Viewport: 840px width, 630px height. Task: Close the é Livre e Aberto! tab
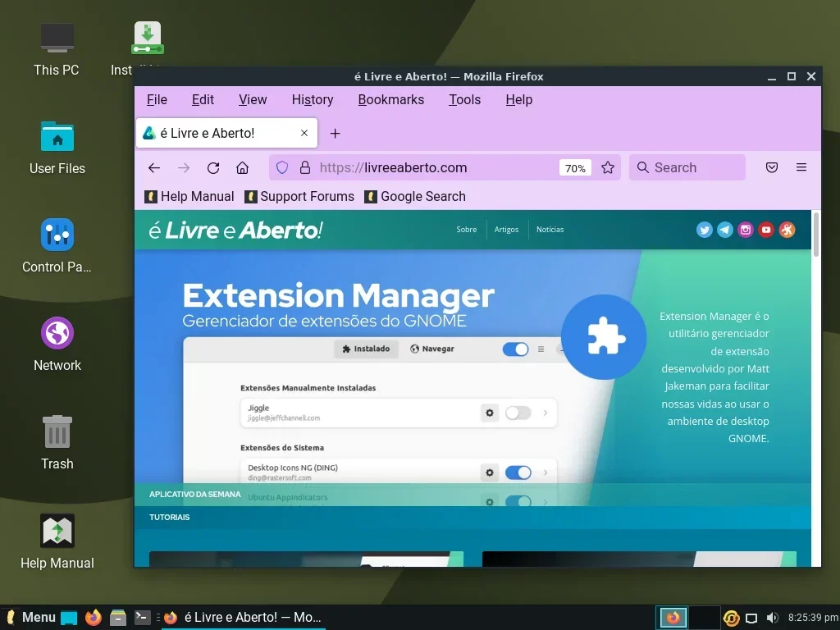coord(304,133)
